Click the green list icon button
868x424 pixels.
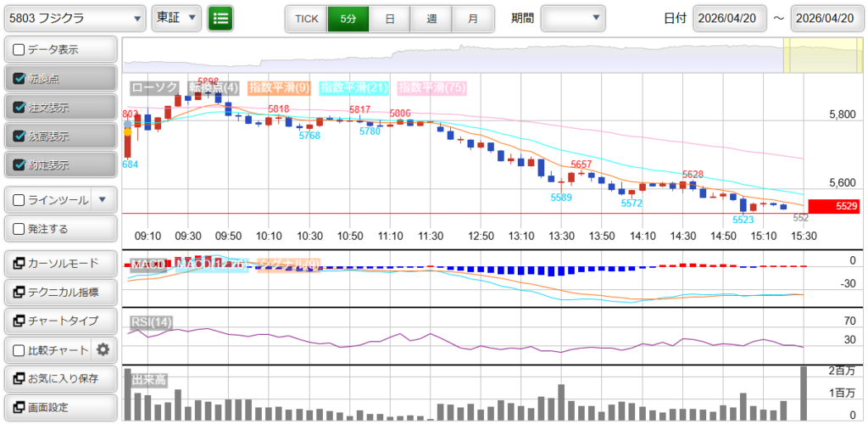[x=220, y=18]
